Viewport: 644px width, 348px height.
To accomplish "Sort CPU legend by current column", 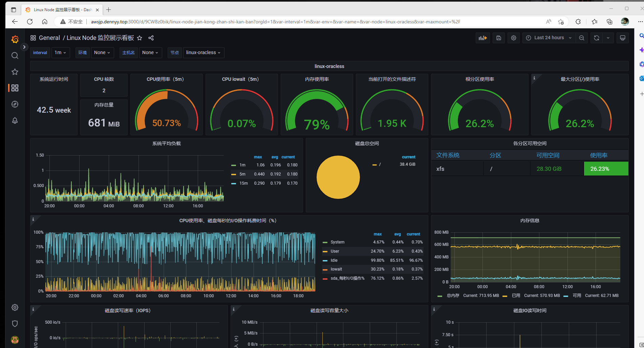I will coord(413,234).
